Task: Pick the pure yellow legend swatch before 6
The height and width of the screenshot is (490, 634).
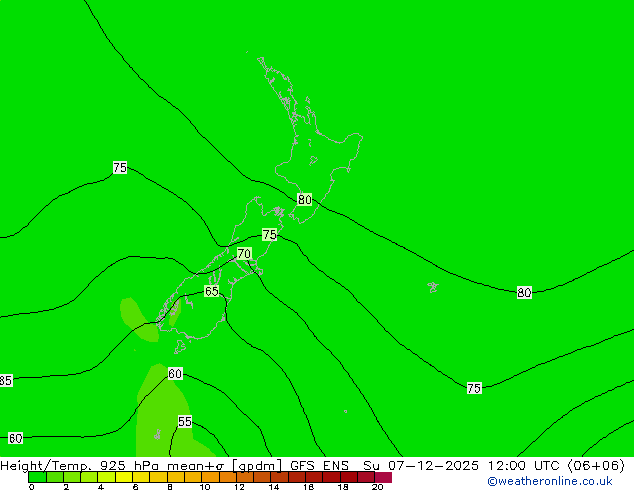Action: click(124, 477)
